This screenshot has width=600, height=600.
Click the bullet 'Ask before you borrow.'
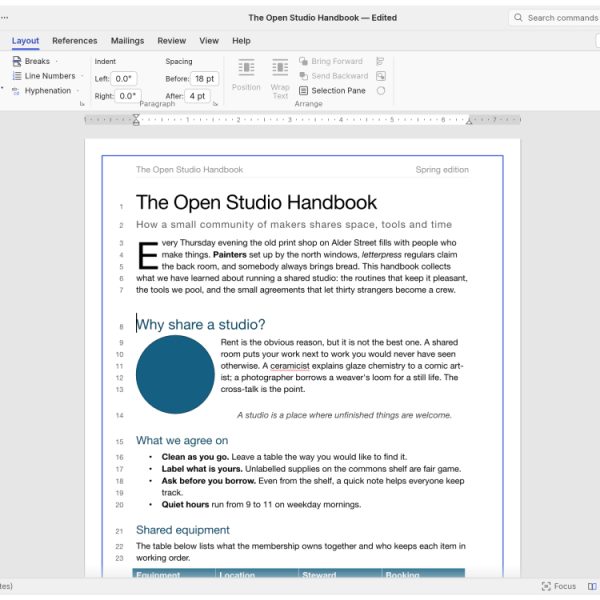(x=209, y=481)
